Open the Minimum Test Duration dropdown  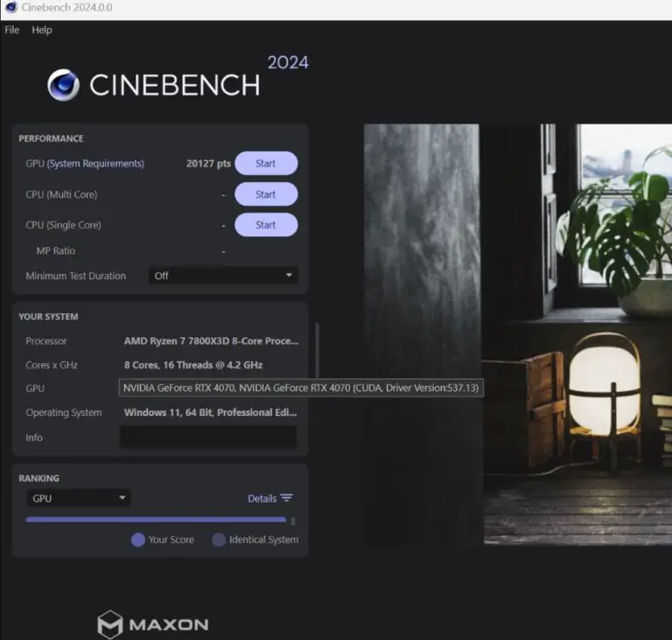pos(223,276)
